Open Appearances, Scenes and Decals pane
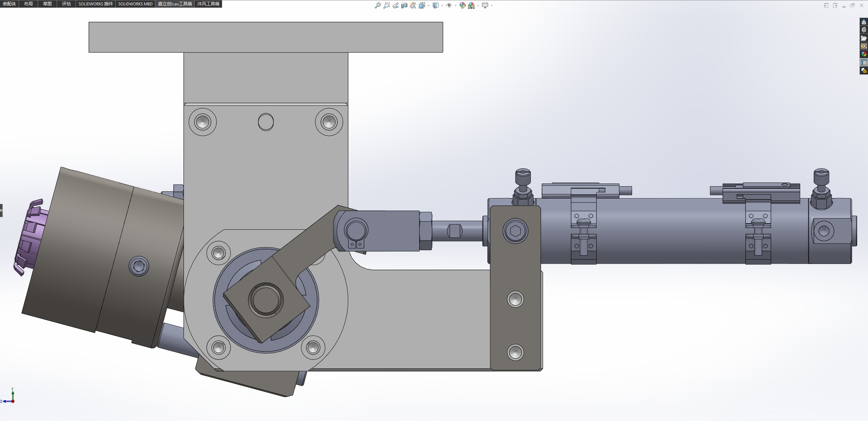Viewport: 868px width, 421px height. pos(864,54)
